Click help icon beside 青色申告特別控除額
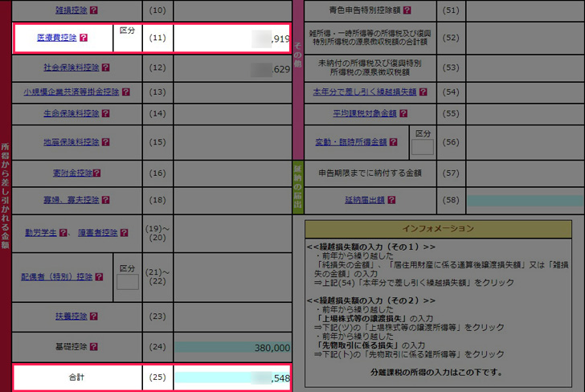Image resolution: width=585 pixels, height=392 pixels. (407, 11)
